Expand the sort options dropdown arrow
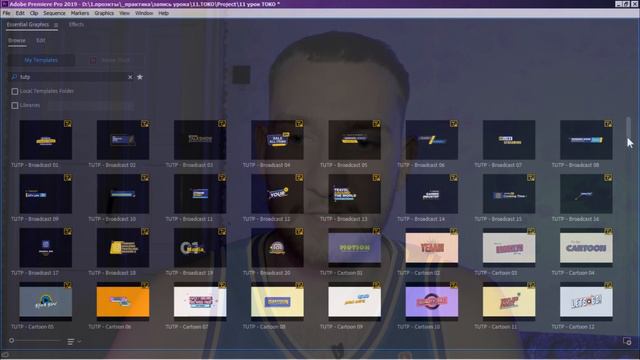 [79, 341]
